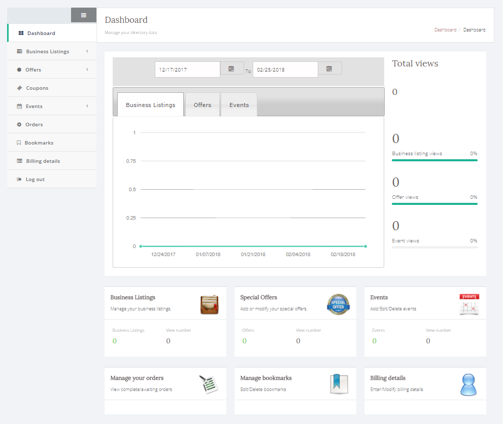504x424 pixels.
Task: Click the Dashboard breadcrumb link
Action: tap(445, 30)
